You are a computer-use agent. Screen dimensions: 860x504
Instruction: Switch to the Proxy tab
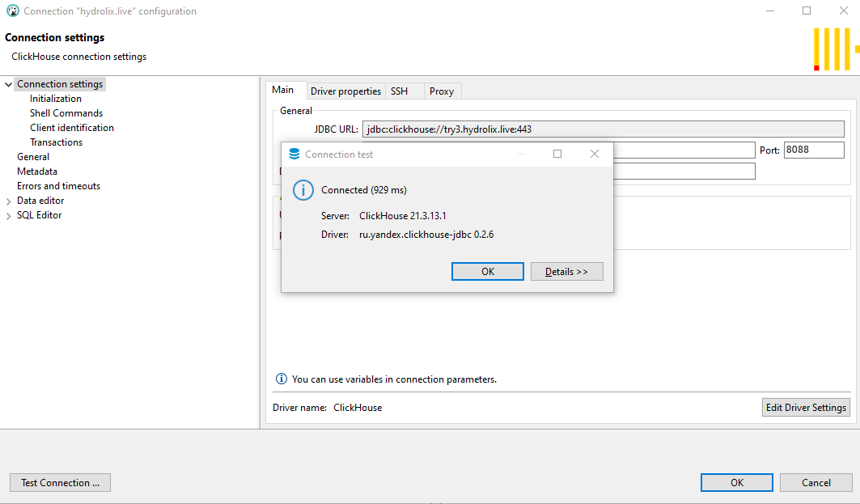click(442, 91)
